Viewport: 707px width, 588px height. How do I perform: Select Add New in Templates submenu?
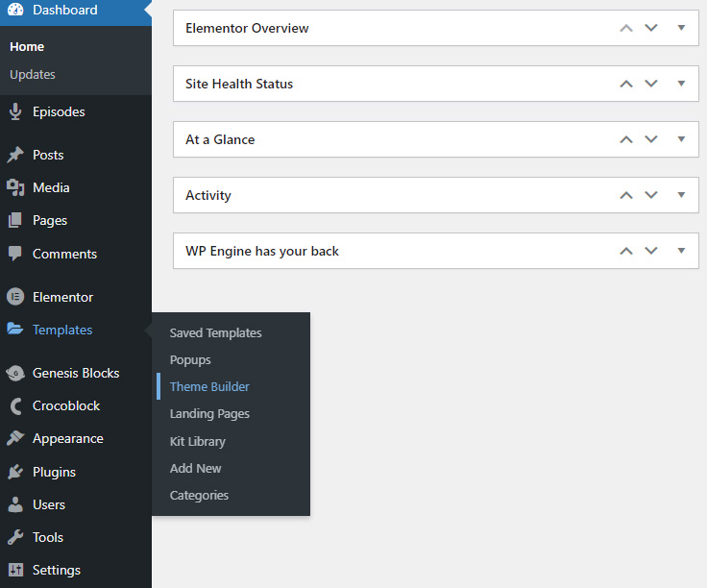(x=196, y=468)
